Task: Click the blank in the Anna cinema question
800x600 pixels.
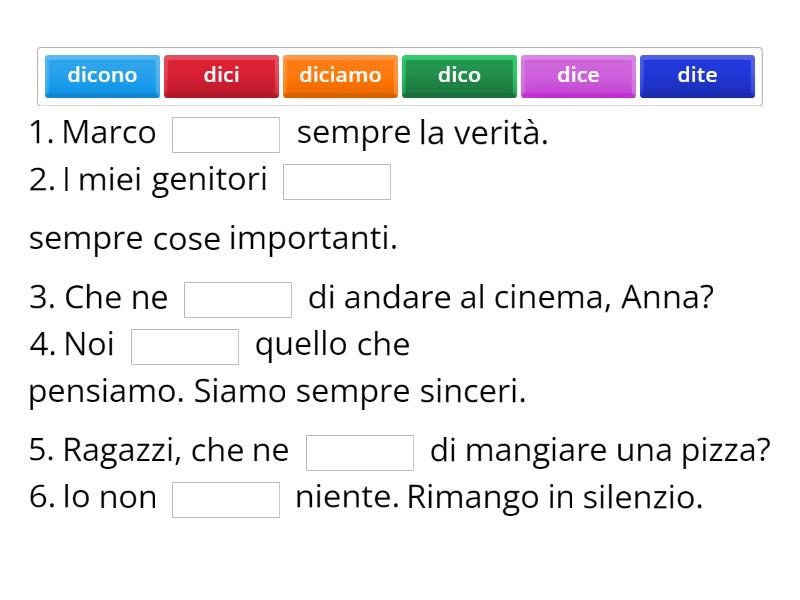Action: tap(238, 297)
